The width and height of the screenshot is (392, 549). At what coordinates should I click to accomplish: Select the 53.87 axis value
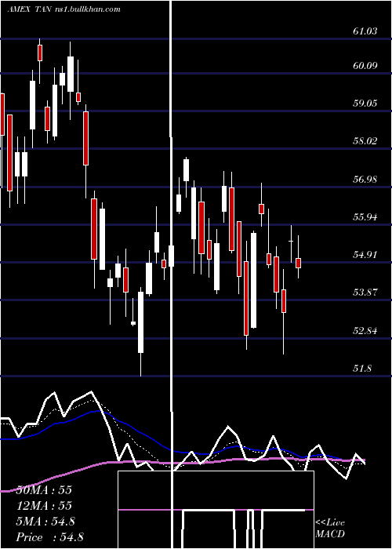pyautogui.click(x=365, y=293)
